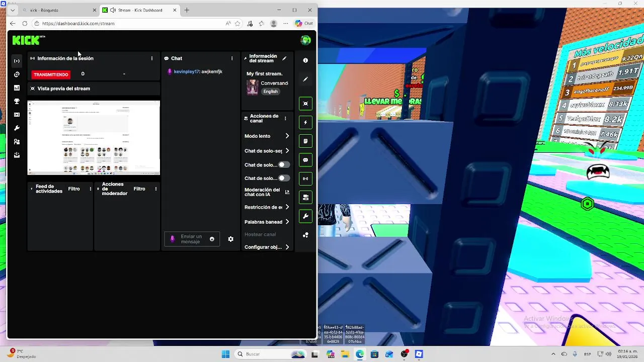
Task: Open the Windows Start menu
Action: [225, 354]
